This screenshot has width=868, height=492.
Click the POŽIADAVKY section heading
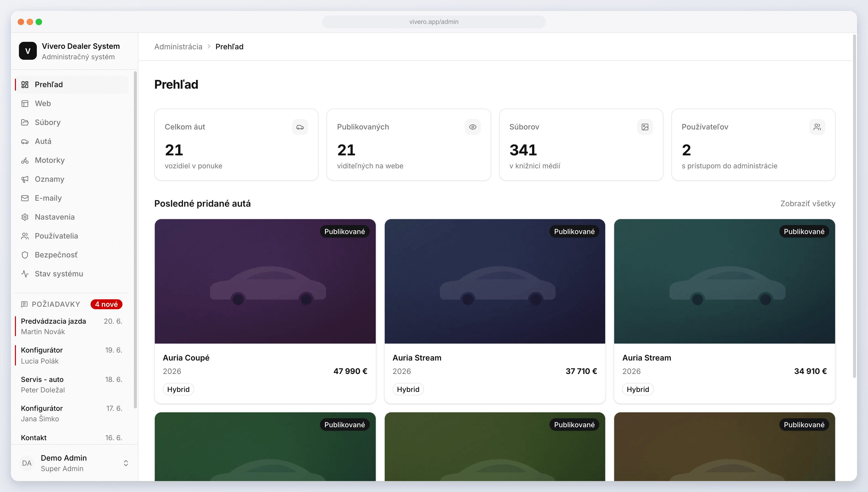click(56, 304)
